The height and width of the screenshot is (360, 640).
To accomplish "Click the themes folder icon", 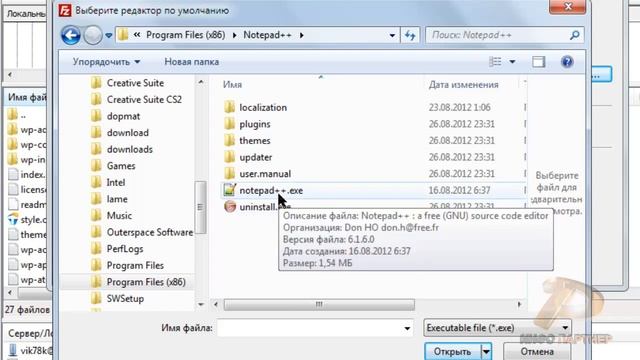I will [230, 140].
